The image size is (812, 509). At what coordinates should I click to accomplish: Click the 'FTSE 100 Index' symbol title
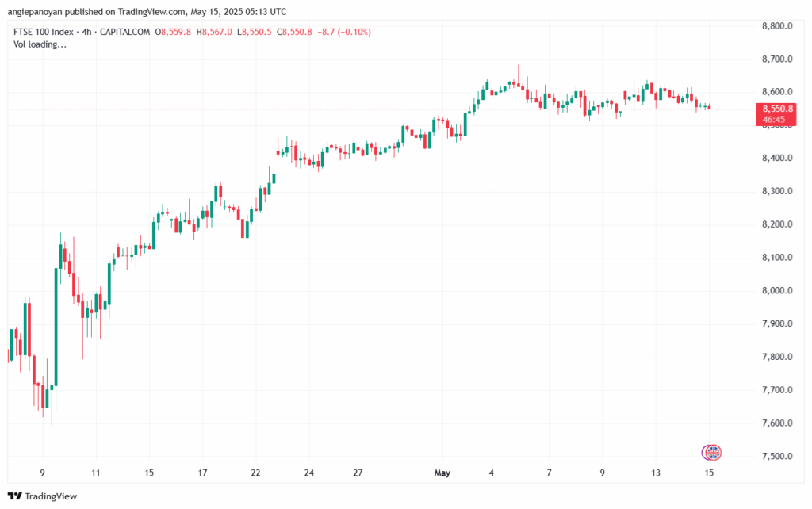(x=44, y=32)
